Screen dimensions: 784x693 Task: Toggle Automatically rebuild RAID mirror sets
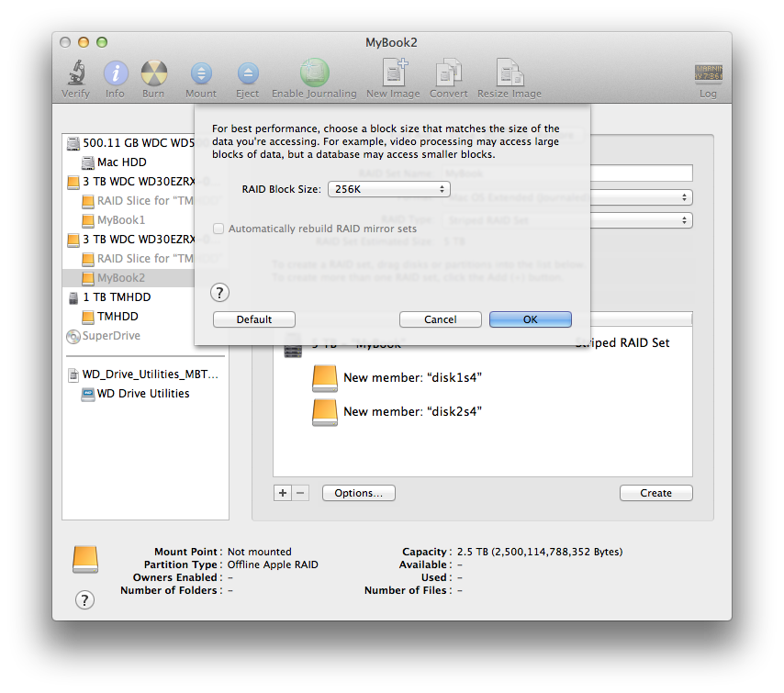click(x=218, y=229)
